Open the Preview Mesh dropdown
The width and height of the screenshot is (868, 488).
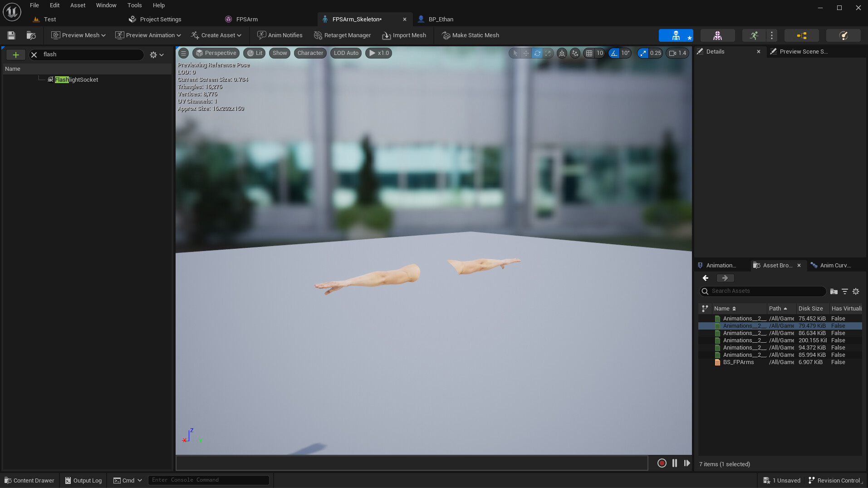78,35
